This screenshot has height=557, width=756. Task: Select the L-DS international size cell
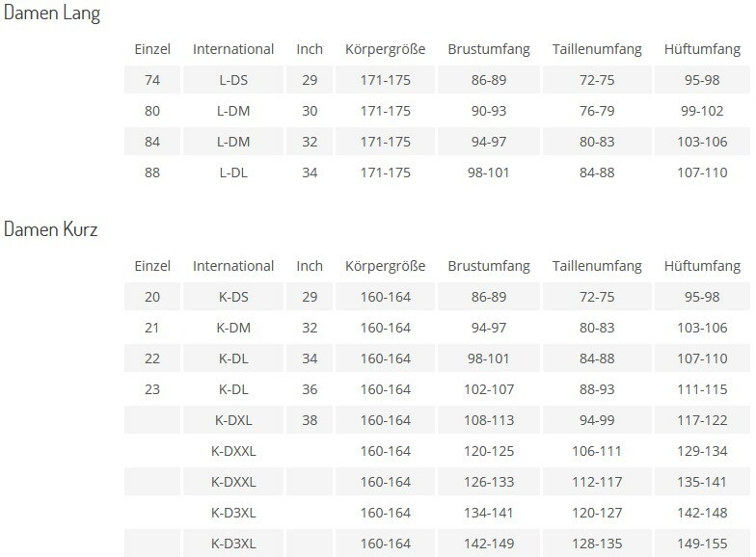tap(233, 80)
